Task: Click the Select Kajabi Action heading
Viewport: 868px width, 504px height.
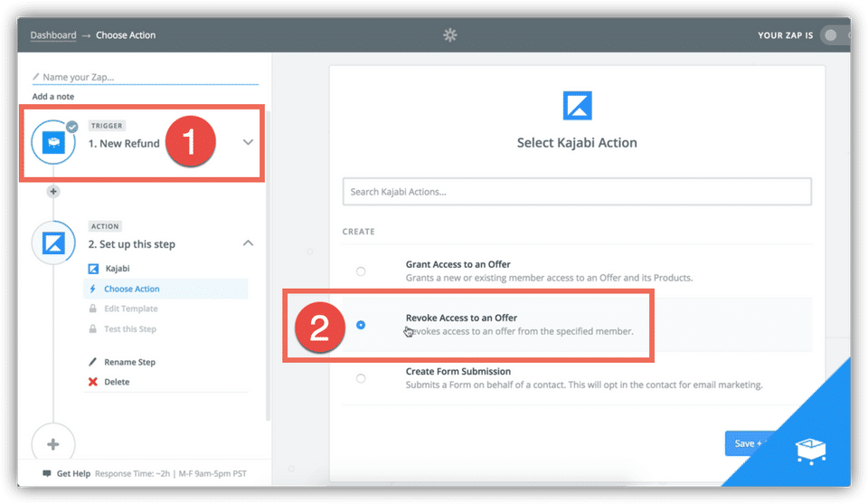Action: pyautogui.click(x=577, y=143)
